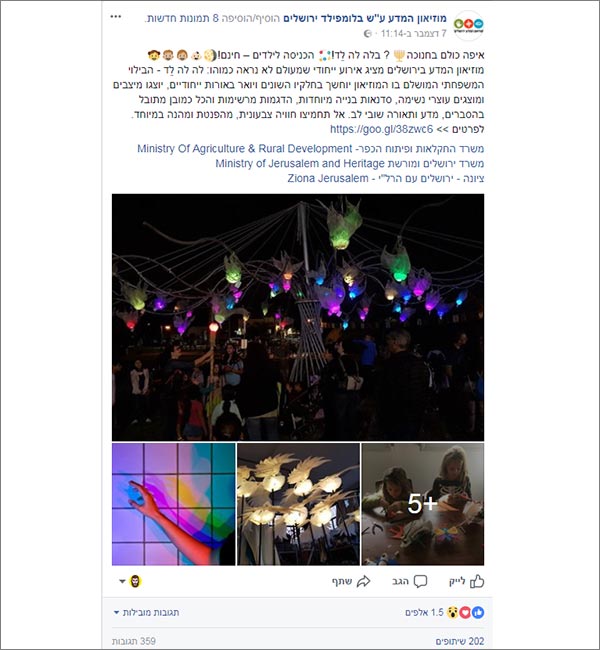Screen dimensions: 600x650
Task: Click the comment speech bubble icon
Action: 420,581
